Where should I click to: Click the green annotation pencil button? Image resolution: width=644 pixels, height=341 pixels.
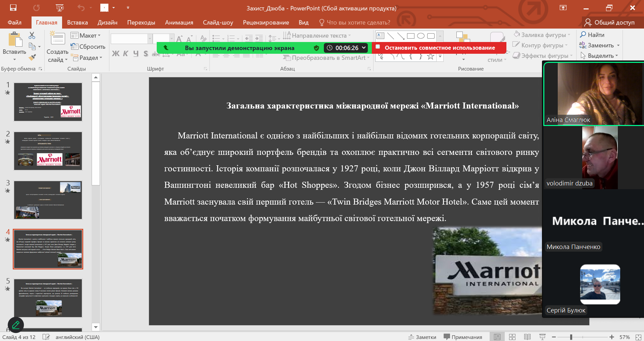click(16, 325)
